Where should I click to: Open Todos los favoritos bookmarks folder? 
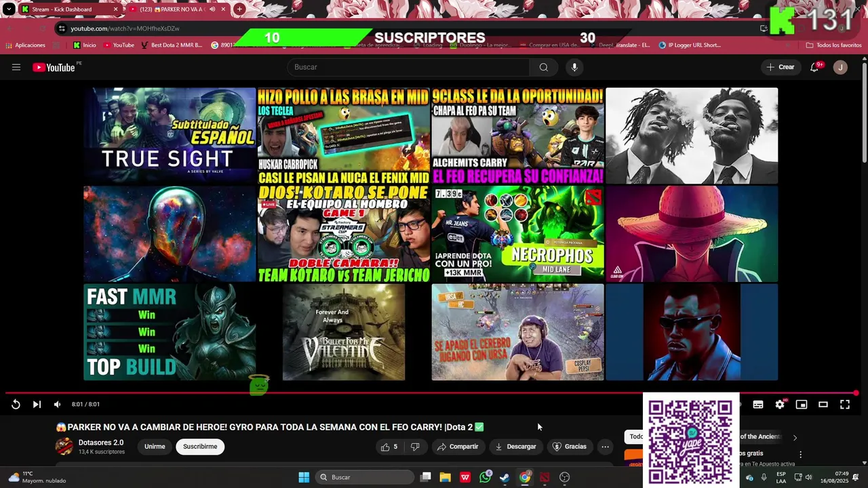[834, 45]
